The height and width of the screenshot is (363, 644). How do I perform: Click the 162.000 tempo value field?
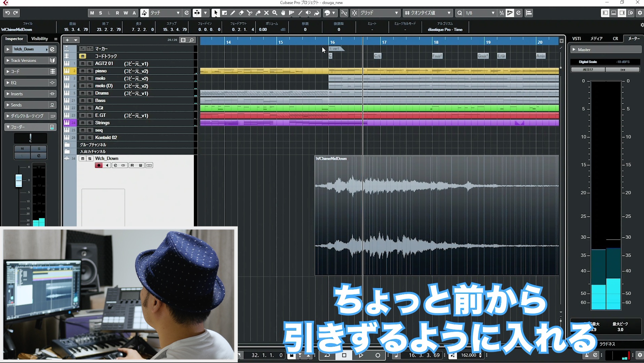(x=469, y=355)
